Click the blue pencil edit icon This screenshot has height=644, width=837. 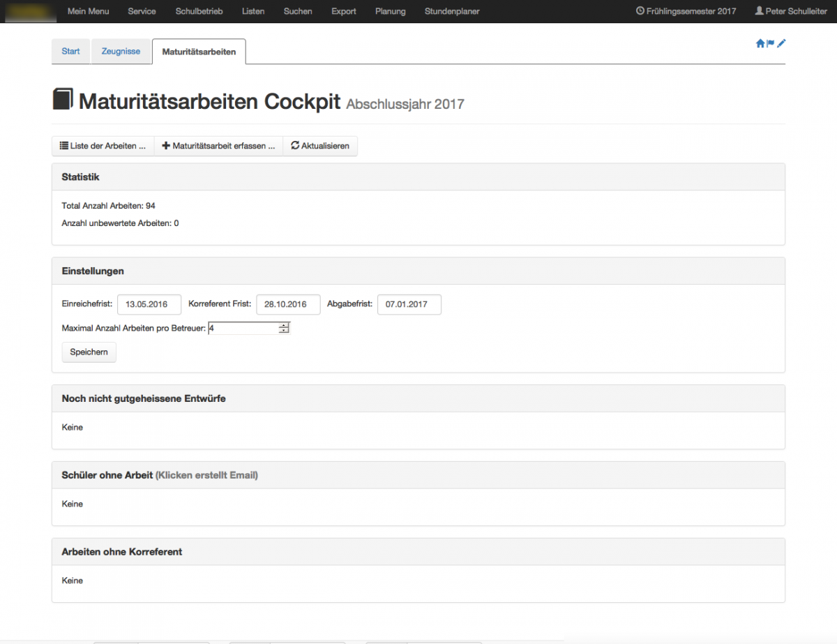781,43
